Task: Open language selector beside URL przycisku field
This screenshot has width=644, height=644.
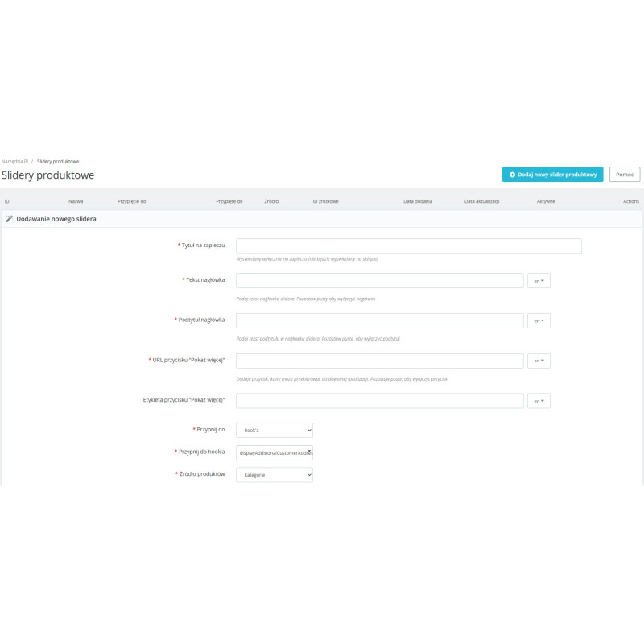Action: point(539,361)
